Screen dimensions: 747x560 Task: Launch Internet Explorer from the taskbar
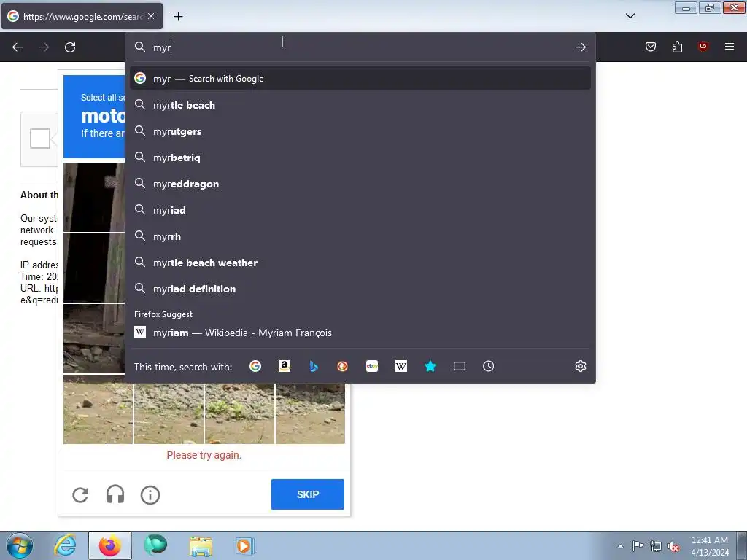coord(65,545)
